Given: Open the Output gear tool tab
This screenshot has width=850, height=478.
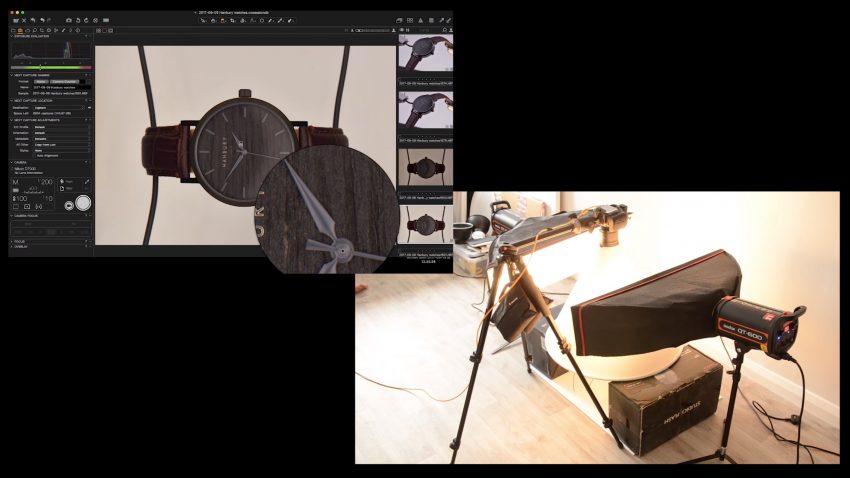Looking at the screenshot, I should [x=78, y=30].
